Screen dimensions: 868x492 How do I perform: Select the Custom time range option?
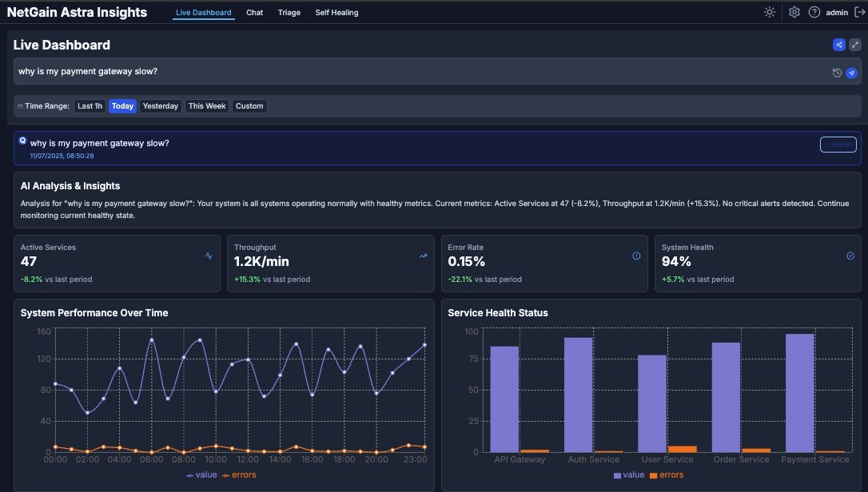[249, 105]
